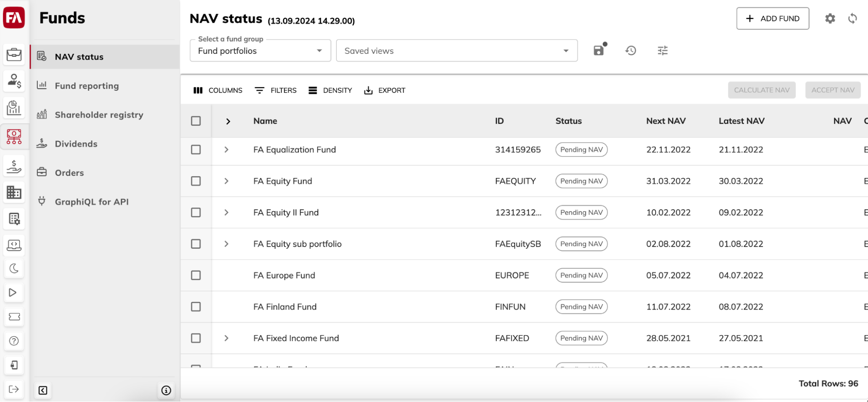This screenshot has width=868, height=402.
Task: Click the play triangle sidebar icon
Action: coord(14,293)
